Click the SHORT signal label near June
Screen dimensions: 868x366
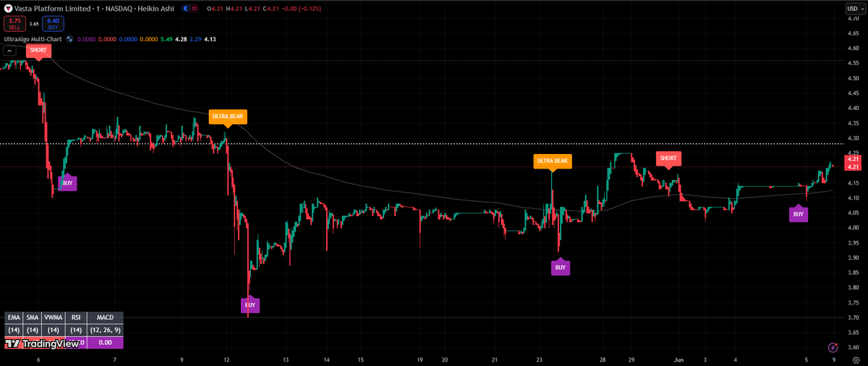pyautogui.click(x=668, y=158)
